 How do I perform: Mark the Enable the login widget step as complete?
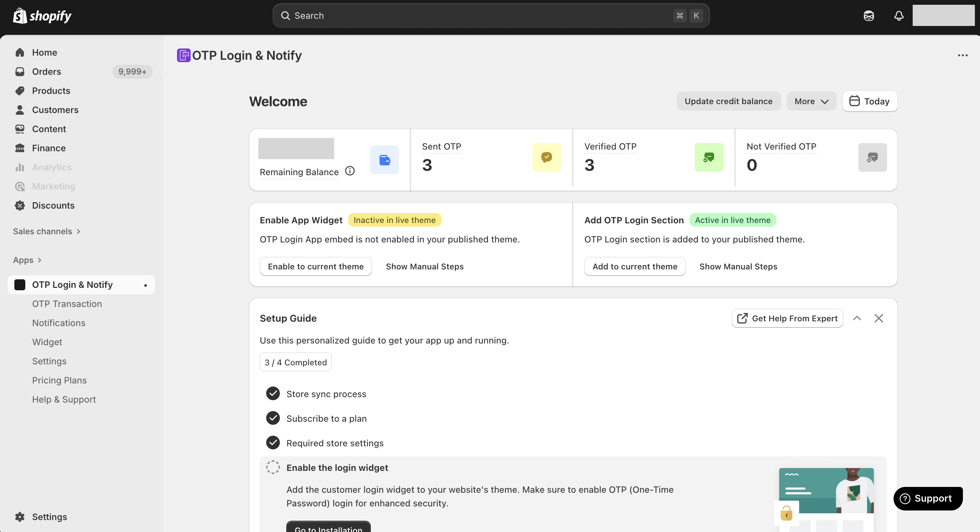point(273,467)
